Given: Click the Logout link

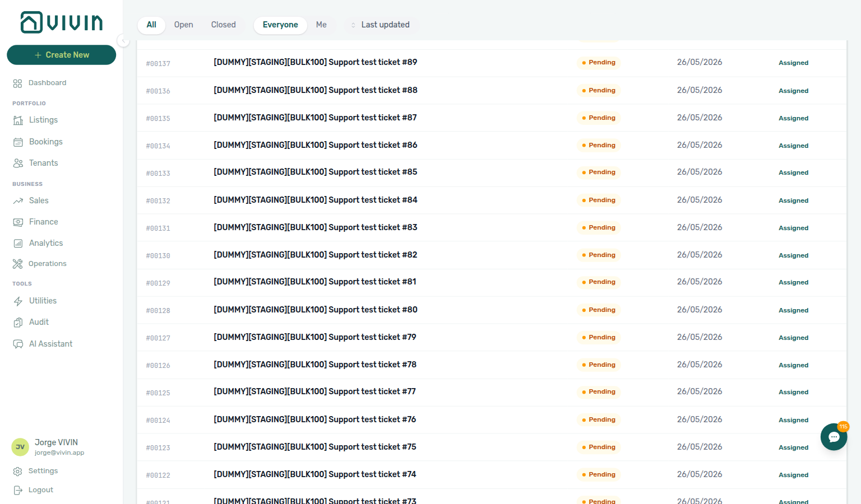Looking at the screenshot, I should tap(40, 490).
